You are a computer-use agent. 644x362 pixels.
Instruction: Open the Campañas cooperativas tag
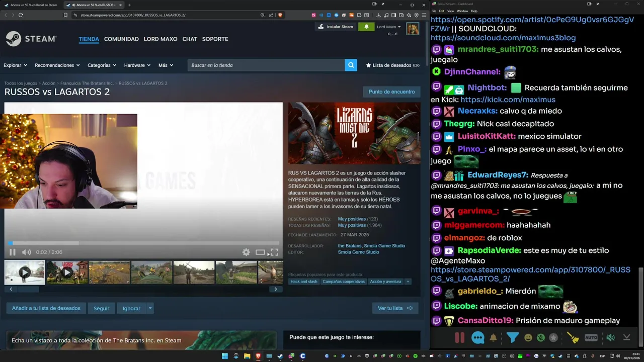(344, 282)
